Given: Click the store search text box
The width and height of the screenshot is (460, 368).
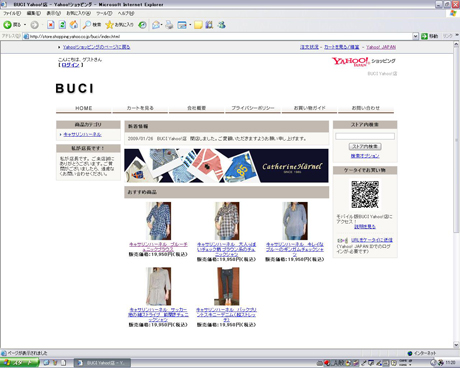Looking at the screenshot, I should pos(365,136).
